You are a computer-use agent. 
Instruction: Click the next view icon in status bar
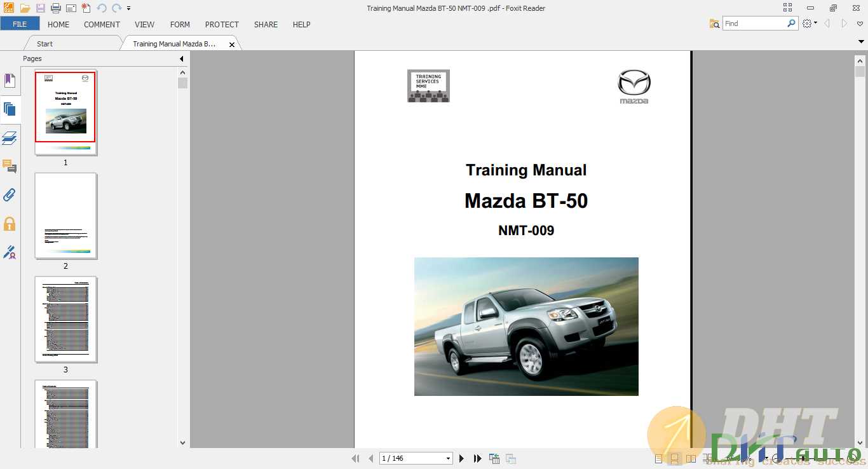coord(510,458)
